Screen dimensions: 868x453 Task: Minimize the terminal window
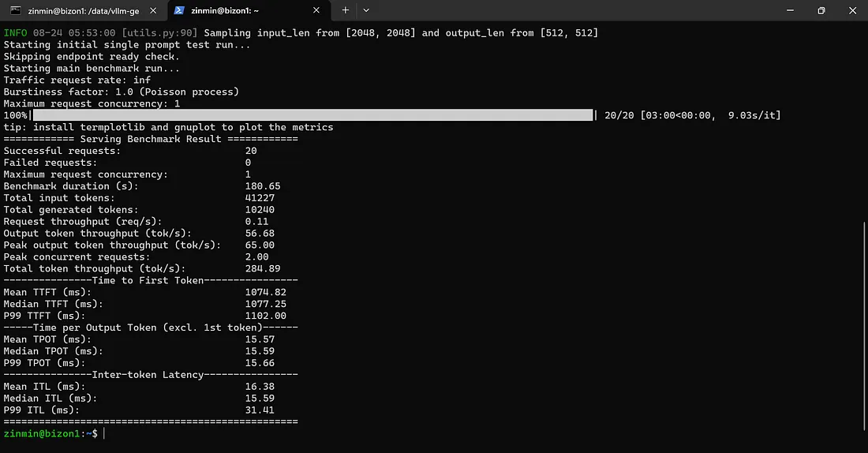[x=790, y=10]
